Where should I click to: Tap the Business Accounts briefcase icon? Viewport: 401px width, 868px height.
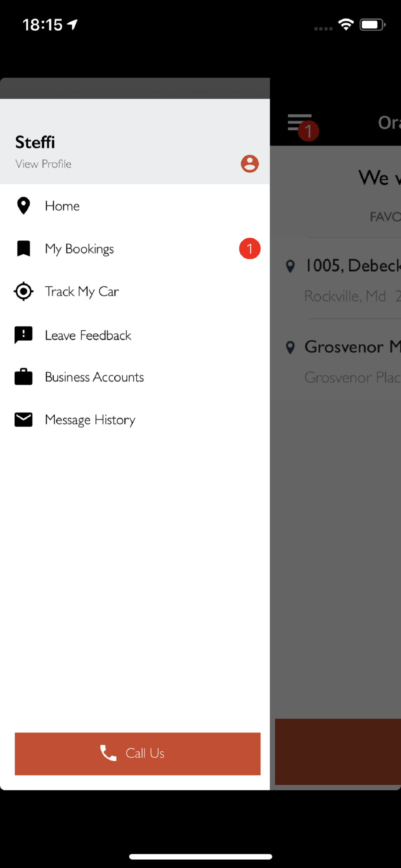(23, 377)
